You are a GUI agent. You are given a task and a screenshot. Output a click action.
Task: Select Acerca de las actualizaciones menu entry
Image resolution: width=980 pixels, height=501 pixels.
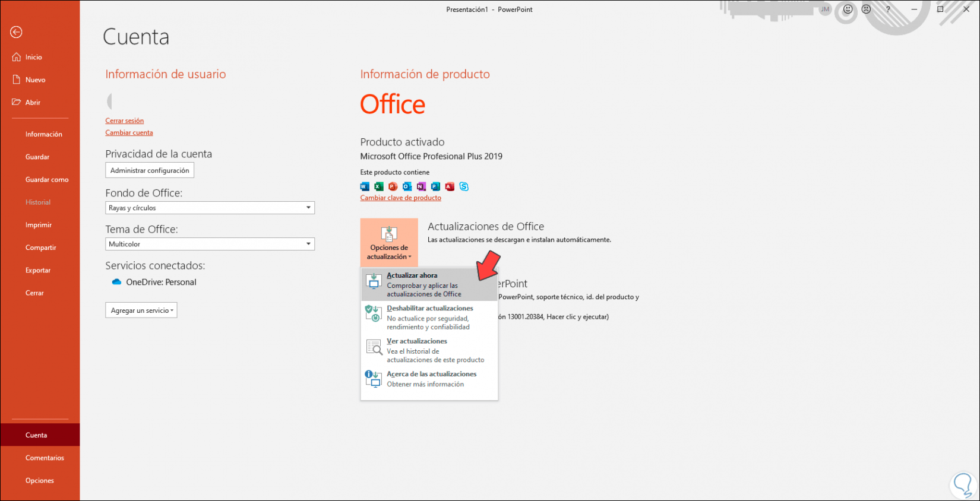click(429, 379)
